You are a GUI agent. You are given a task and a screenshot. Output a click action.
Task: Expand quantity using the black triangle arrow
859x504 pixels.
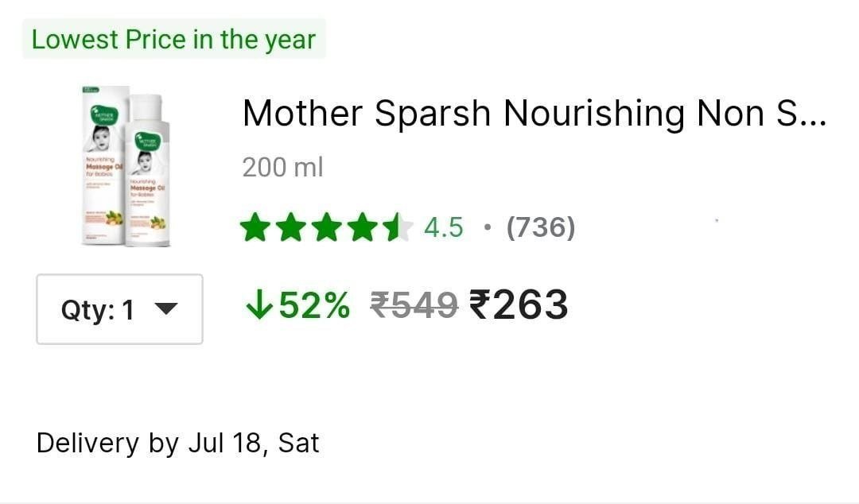(x=166, y=309)
